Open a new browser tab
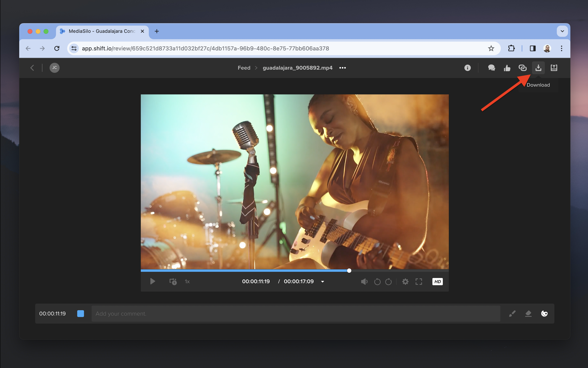The image size is (588, 368). tap(157, 31)
